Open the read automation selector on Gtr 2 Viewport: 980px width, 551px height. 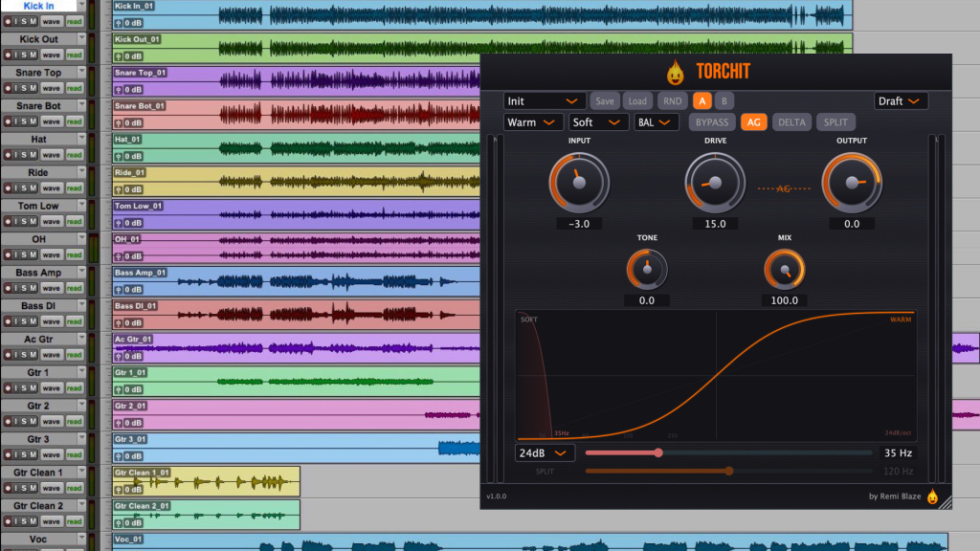click(75, 421)
